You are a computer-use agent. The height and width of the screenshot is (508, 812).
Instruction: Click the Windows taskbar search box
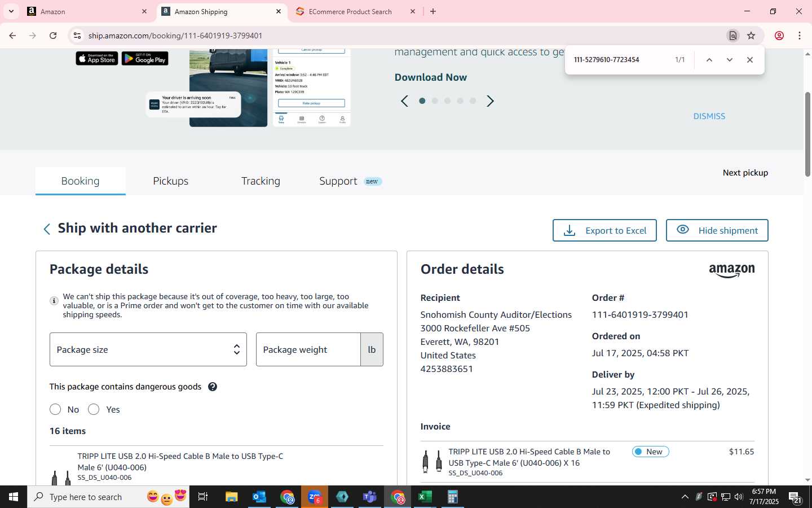pos(108,497)
